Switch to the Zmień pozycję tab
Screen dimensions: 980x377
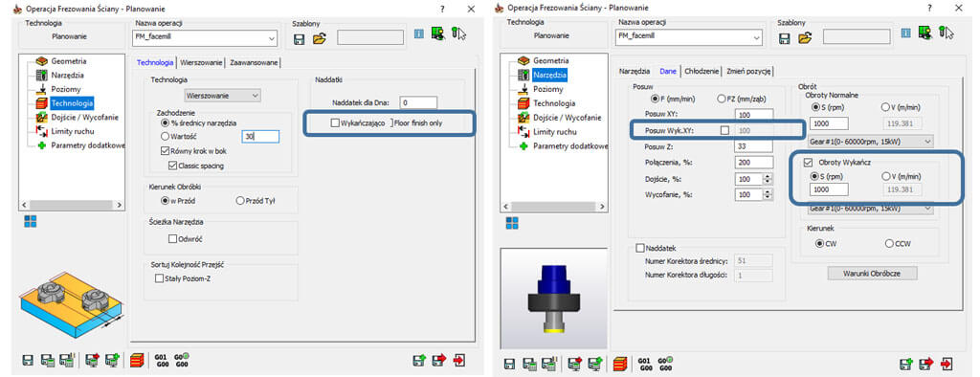coord(748,71)
